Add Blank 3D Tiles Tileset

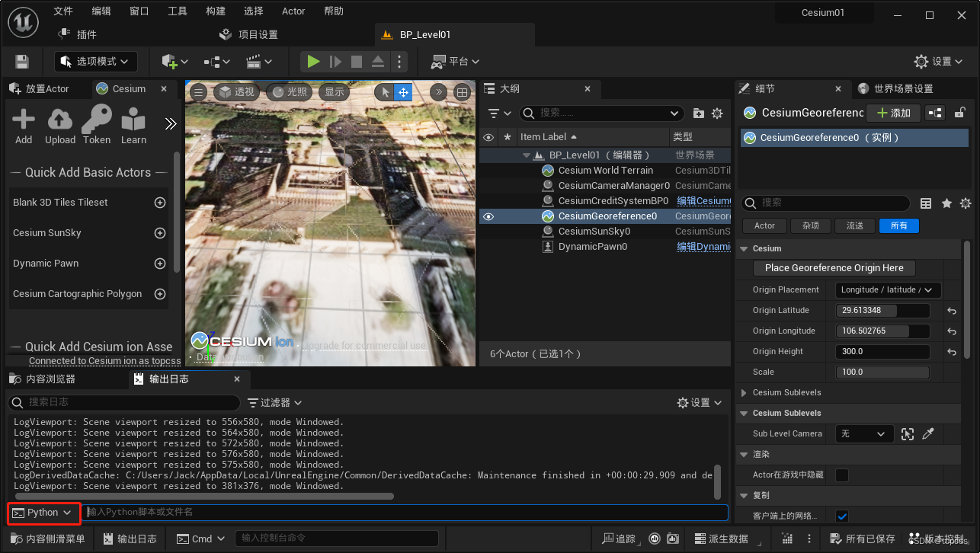click(160, 203)
